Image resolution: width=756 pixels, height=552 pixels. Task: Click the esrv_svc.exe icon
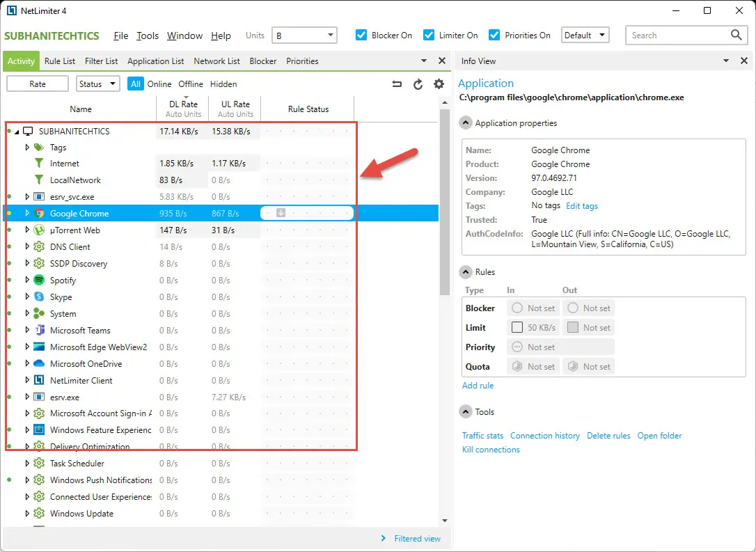(39, 197)
